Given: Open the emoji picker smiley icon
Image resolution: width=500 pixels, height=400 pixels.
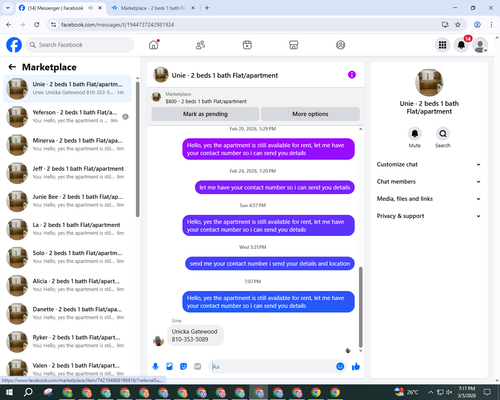Looking at the screenshot, I should 340,367.
